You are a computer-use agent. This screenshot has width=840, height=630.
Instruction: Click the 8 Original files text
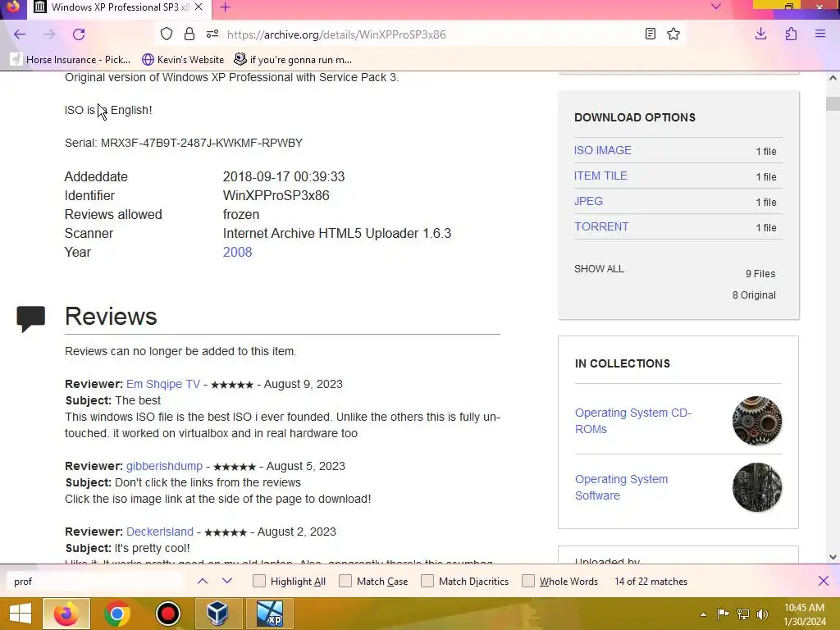pyautogui.click(x=754, y=295)
